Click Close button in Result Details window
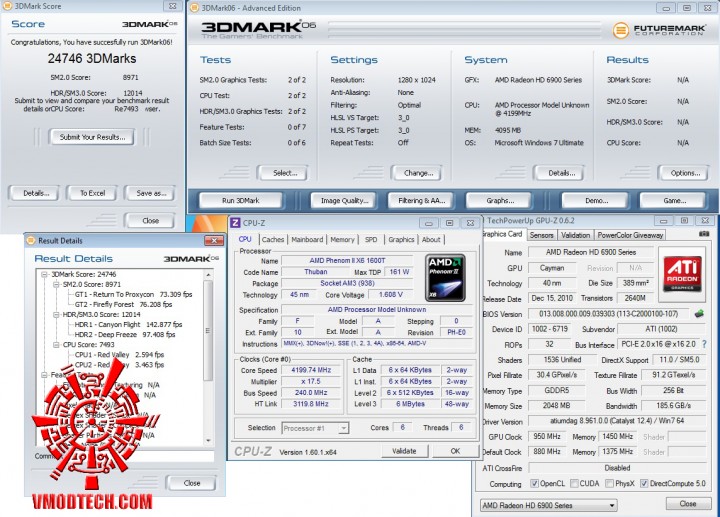Screen dimensions: 720x517 pos(191,483)
